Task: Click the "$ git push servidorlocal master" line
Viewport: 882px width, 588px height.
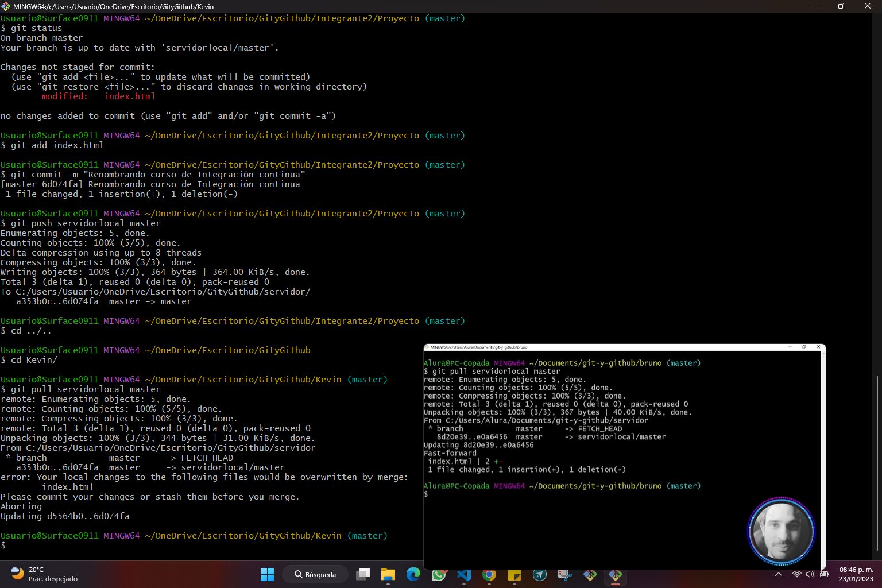Action: coord(80,223)
